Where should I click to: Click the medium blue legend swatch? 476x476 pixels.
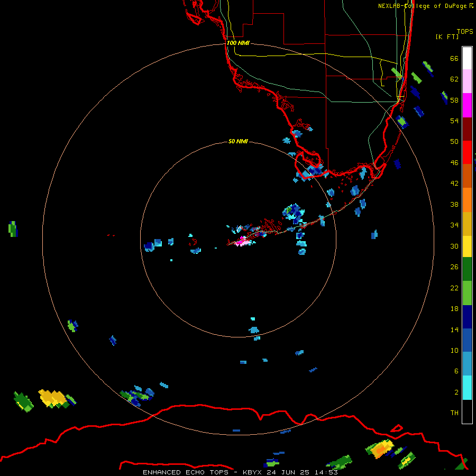point(467,340)
